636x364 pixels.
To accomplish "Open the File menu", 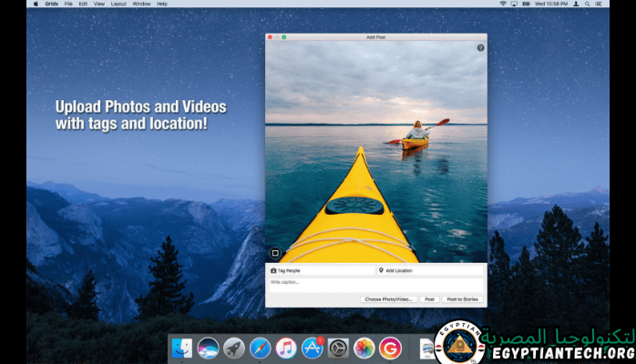I will pos(68,4).
